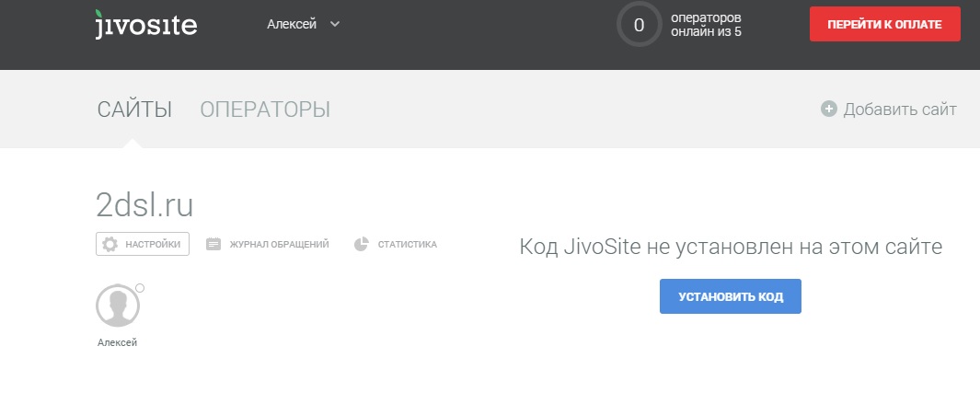980x404 pixels.
Task: Click the Настройки gear icon
Action: pyautogui.click(x=110, y=244)
